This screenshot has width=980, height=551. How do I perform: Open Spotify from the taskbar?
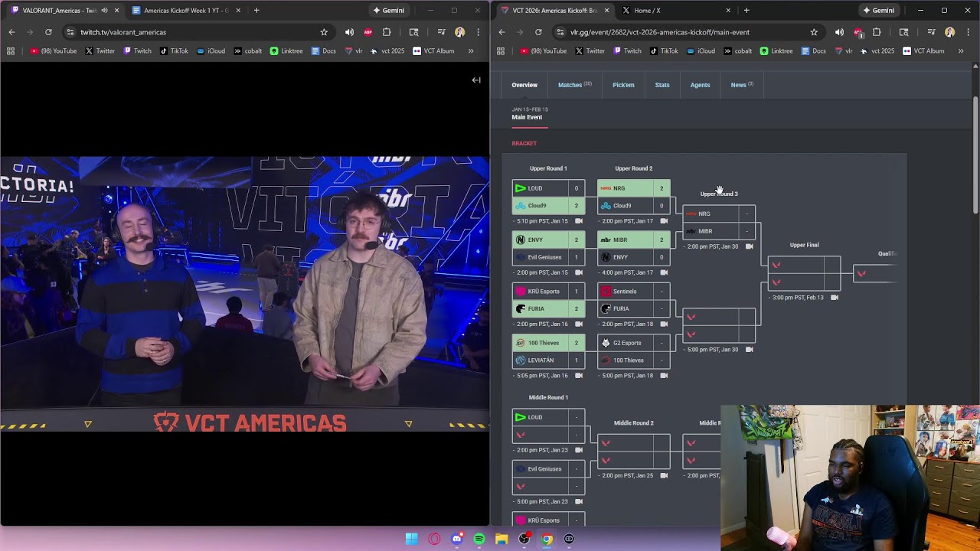[x=479, y=539]
